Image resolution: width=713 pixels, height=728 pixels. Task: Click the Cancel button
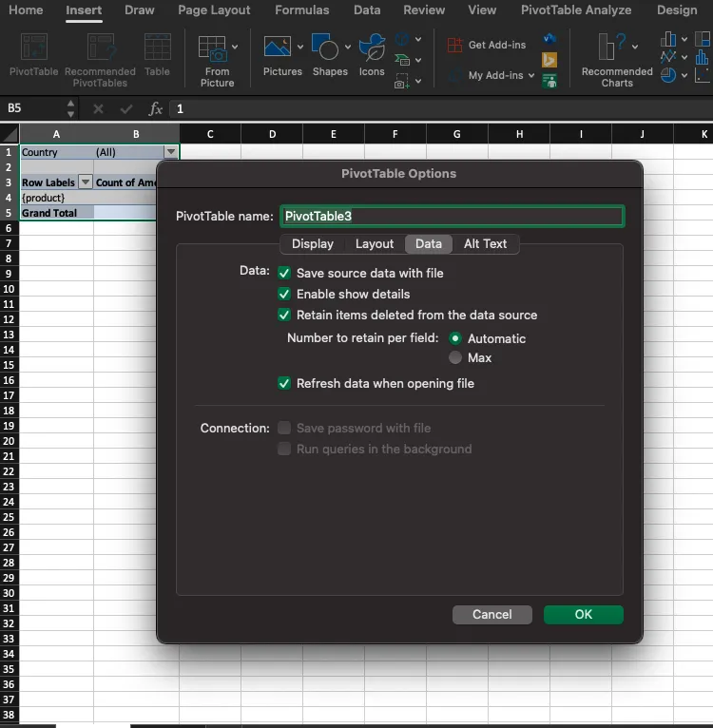pyautogui.click(x=492, y=614)
